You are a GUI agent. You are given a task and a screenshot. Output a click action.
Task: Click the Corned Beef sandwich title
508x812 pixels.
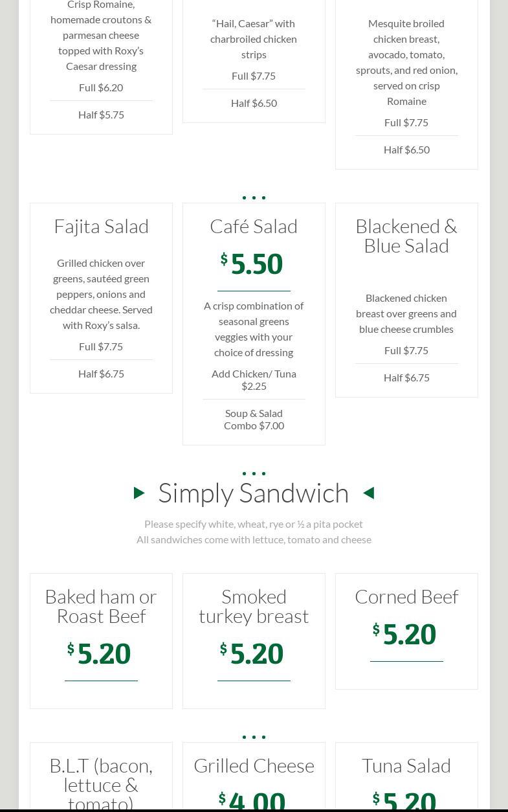406,596
